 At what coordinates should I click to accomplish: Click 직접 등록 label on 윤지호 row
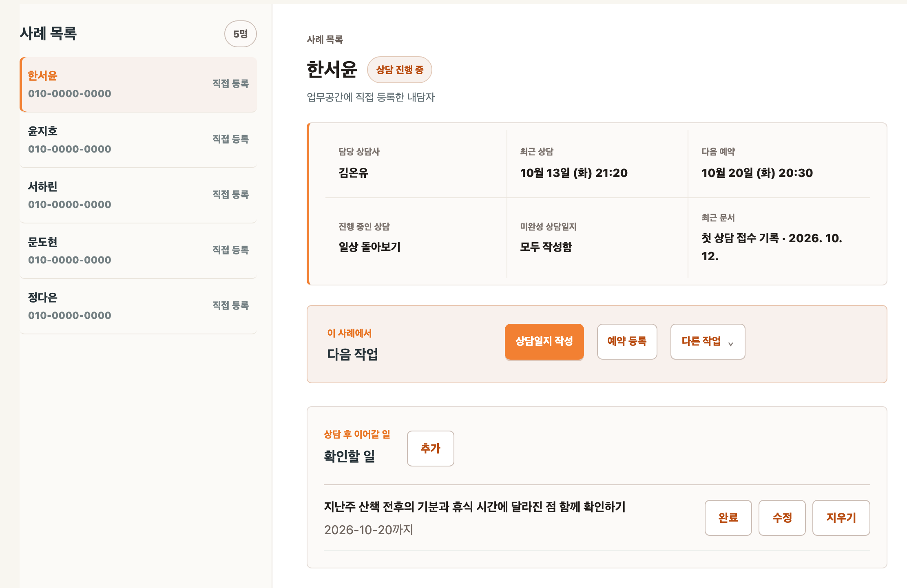click(230, 139)
